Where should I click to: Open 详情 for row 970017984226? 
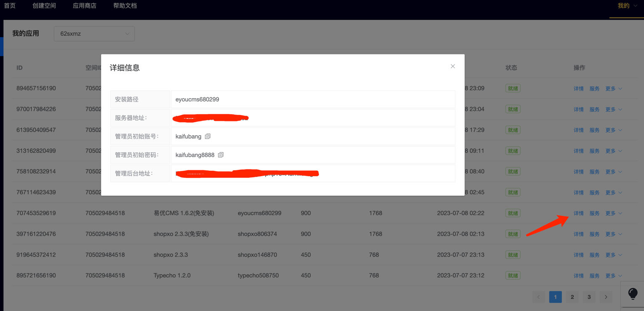click(579, 109)
